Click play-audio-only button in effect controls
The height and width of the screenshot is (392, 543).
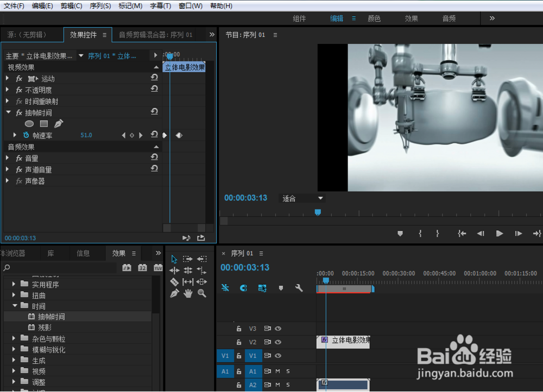point(186,238)
